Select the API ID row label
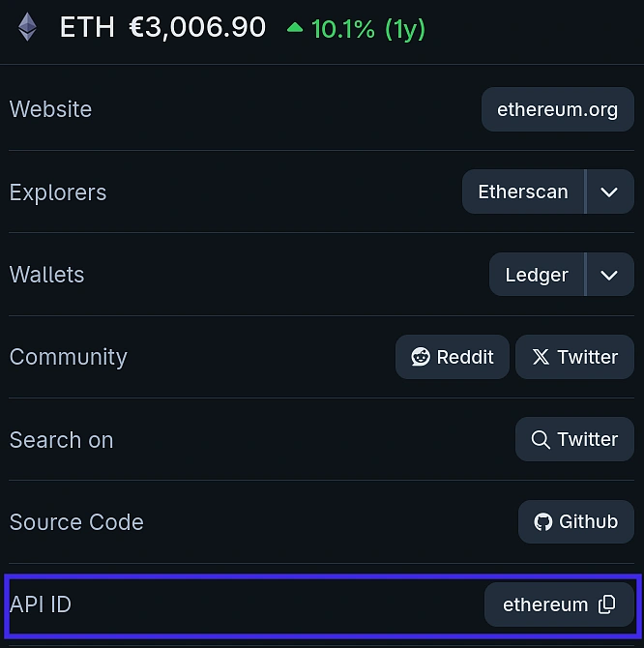The height and width of the screenshot is (648, 644). point(41,604)
